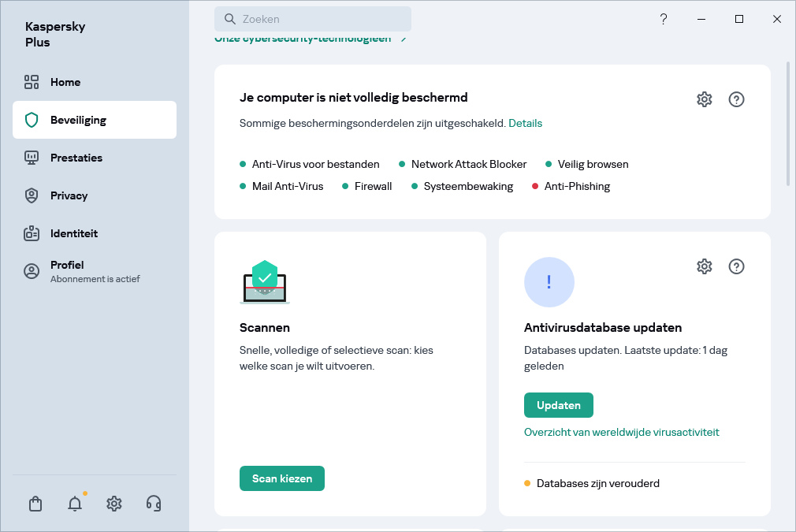Click the vertical scrollbar thumb
This screenshot has height=532, width=796.
(x=789, y=122)
